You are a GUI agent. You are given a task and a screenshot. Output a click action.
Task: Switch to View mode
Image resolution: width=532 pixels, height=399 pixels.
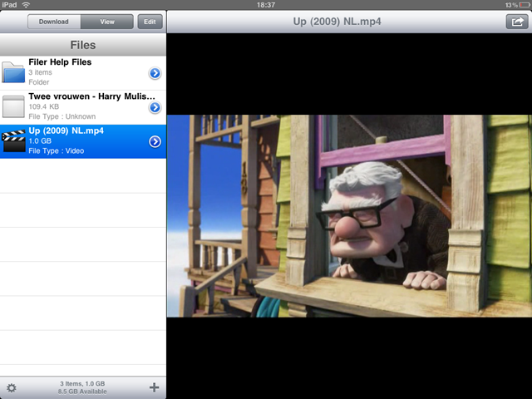(107, 22)
